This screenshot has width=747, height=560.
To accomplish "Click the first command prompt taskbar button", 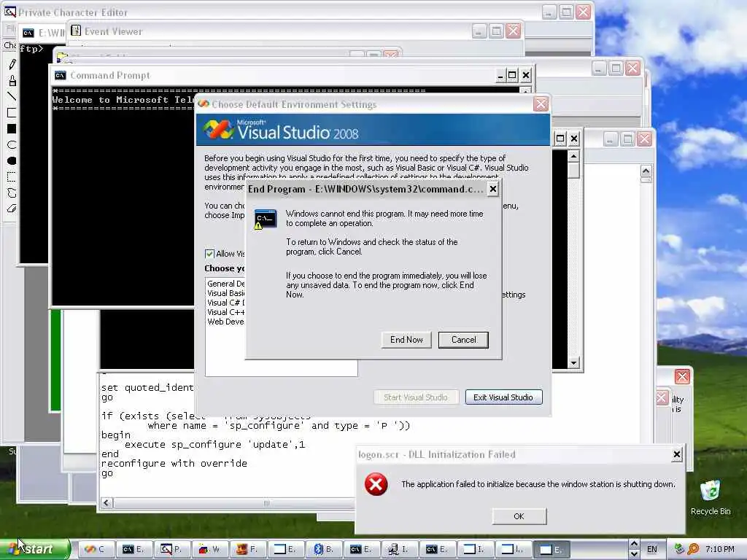I will tap(133, 549).
